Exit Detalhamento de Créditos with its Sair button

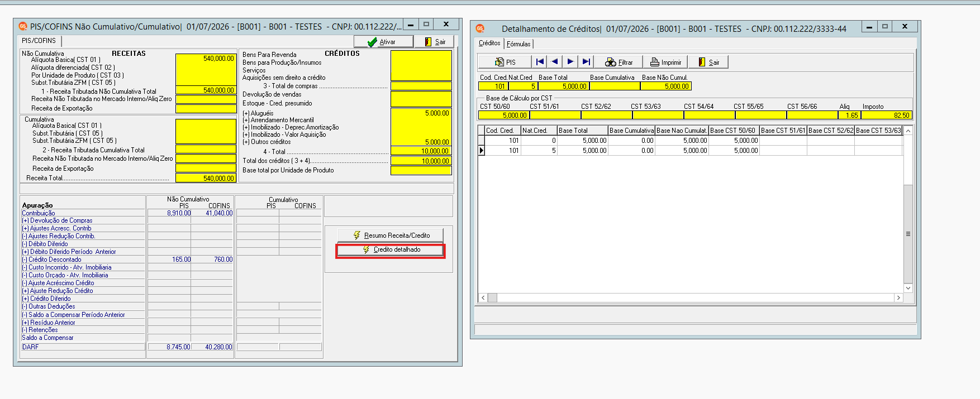708,62
